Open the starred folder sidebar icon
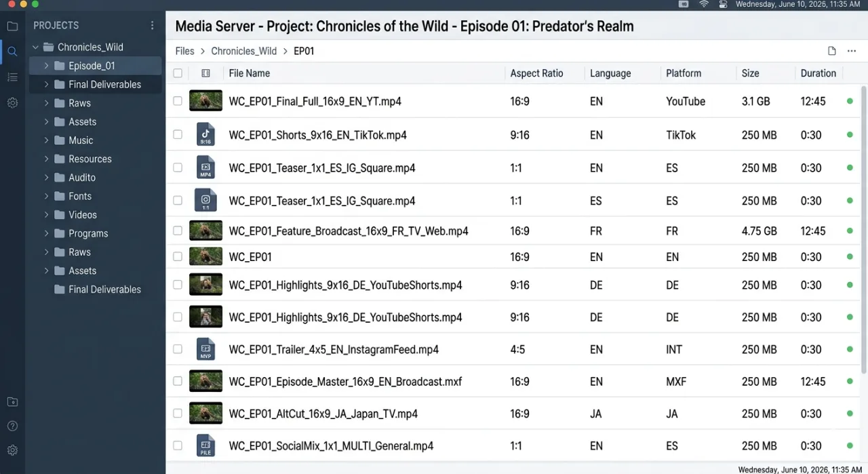This screenshot has height=474, width=868. pos(12,401)
